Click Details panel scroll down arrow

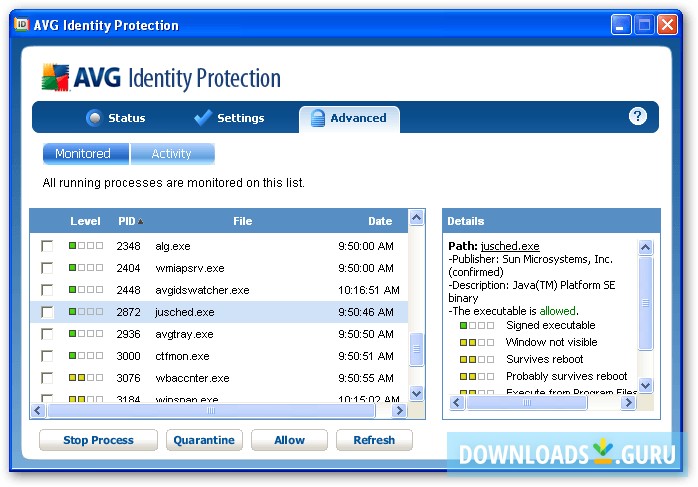point(645,385)
